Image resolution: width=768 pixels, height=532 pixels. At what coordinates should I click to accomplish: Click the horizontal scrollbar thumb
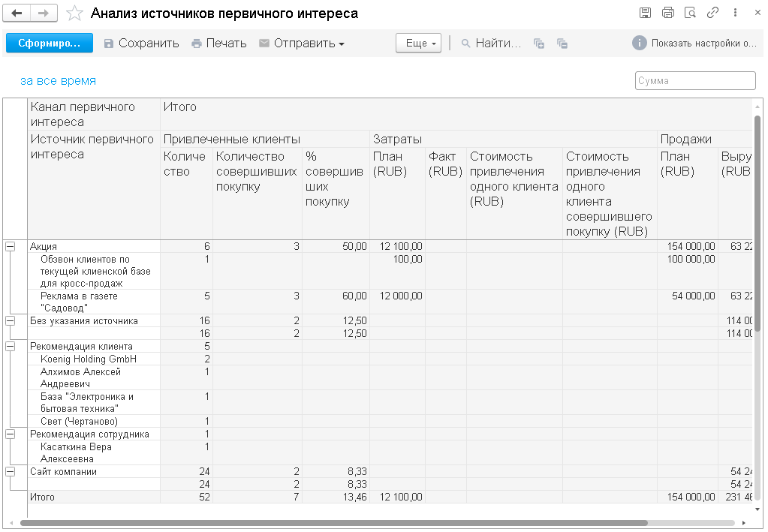point(333,523)
